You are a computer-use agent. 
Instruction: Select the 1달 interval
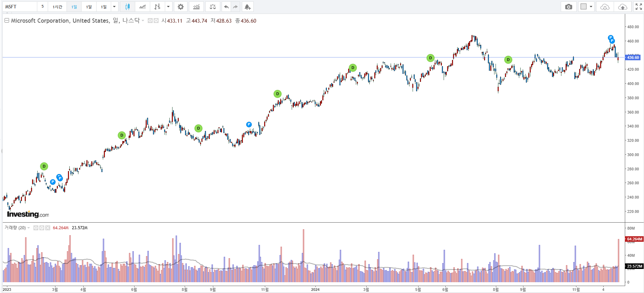point(89,7)
